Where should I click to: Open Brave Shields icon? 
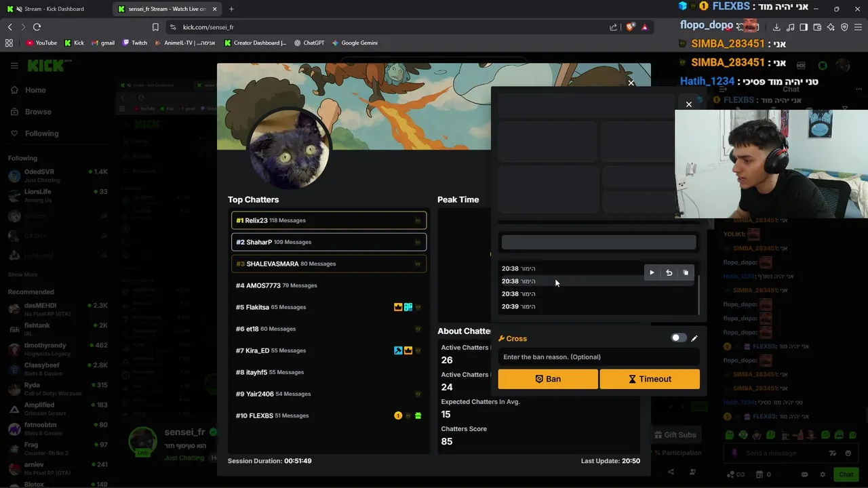[x=630, y=27]
